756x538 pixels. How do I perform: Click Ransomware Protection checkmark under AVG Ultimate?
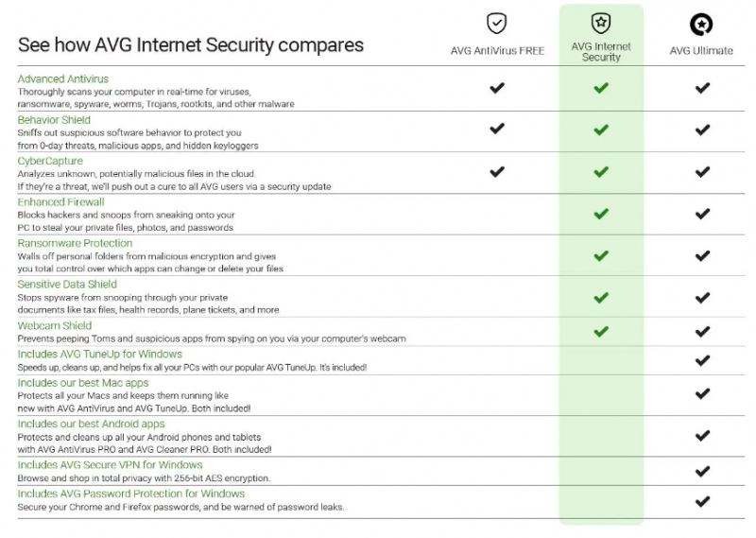[x=702, y=255]
